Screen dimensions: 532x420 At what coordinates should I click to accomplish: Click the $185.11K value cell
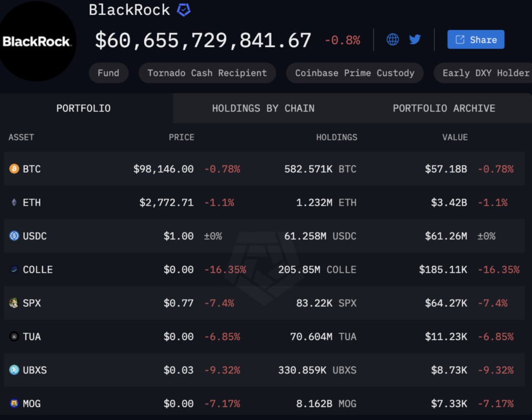click(443, 269)
